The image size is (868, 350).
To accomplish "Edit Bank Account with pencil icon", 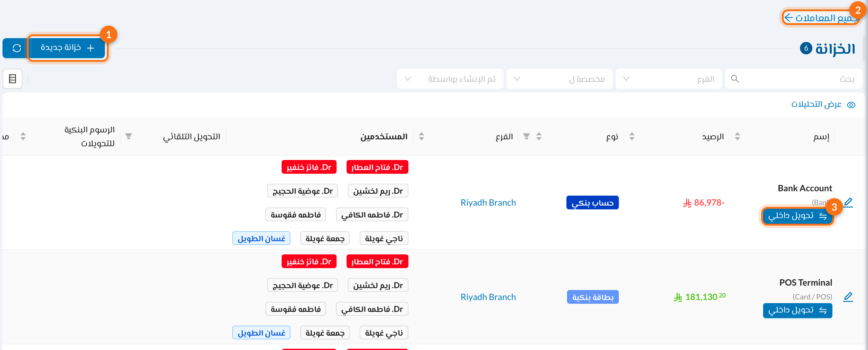I will 848,202.
